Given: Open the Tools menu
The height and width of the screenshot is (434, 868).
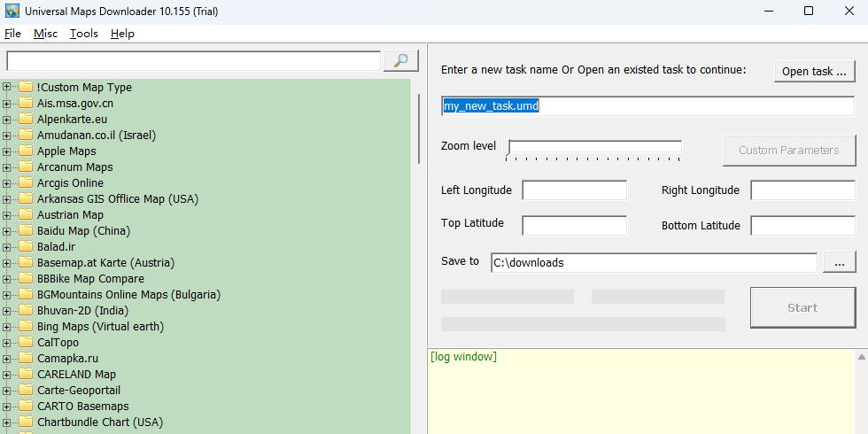Looking at the screenshot, I should tap(84, 33).
